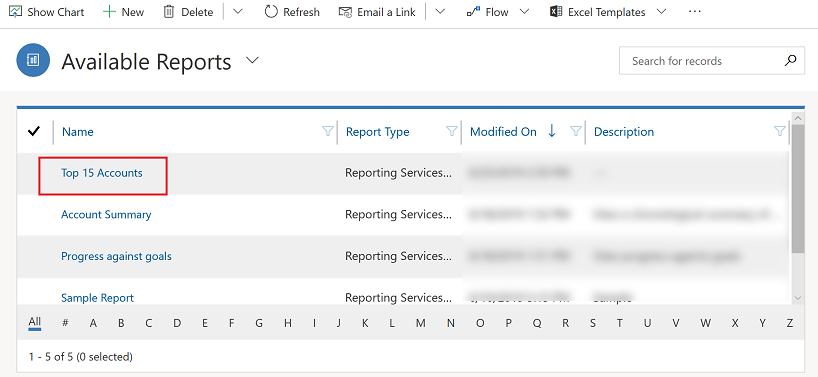Open the more commands ellipsis
This screenshot has height=377, width=818.
coord(694,11)
